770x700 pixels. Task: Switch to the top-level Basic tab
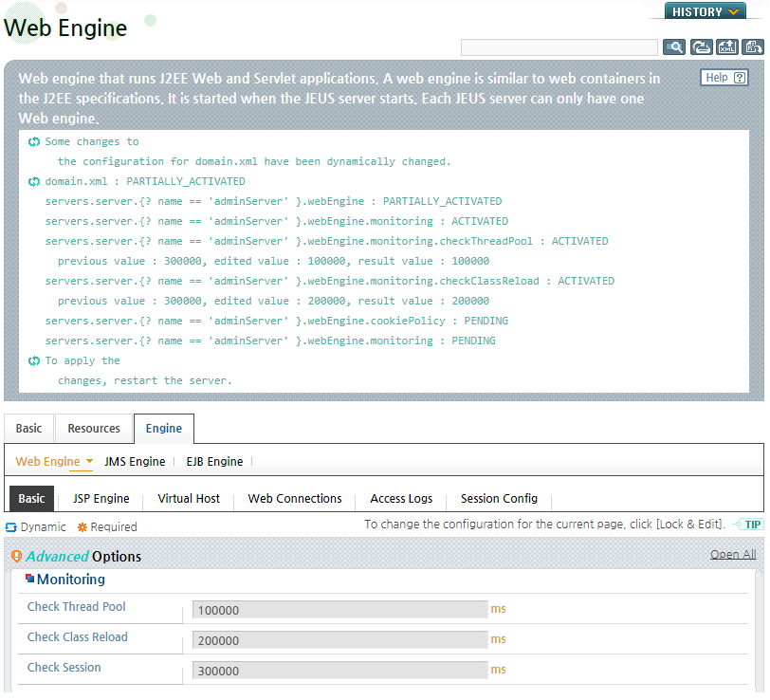29,429
